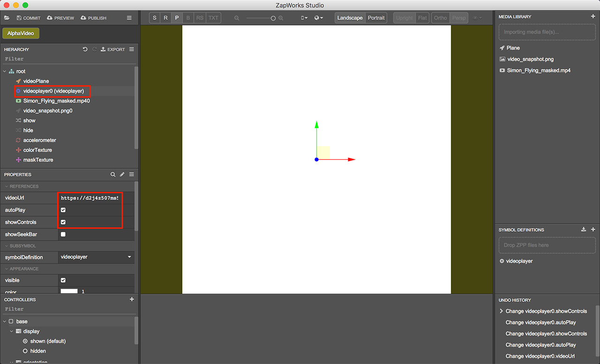The image size is (600, 364).
Task: Collapse the display controller
Action: coord(12,331)
